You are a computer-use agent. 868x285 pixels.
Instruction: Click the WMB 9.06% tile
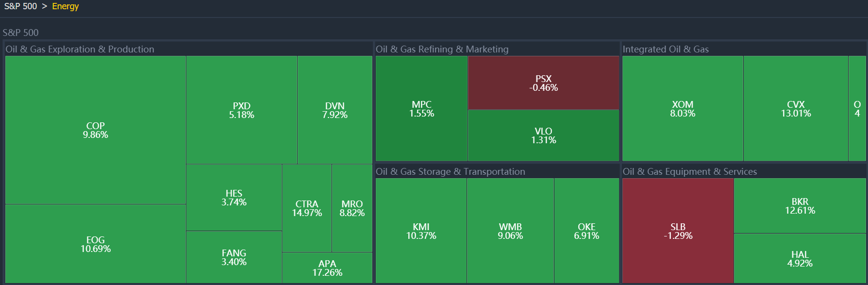tap(510, 231)
